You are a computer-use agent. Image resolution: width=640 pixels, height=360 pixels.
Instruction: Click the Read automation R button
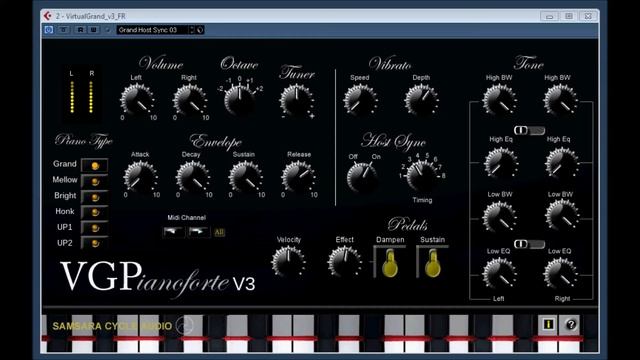(x=80, y=30)
